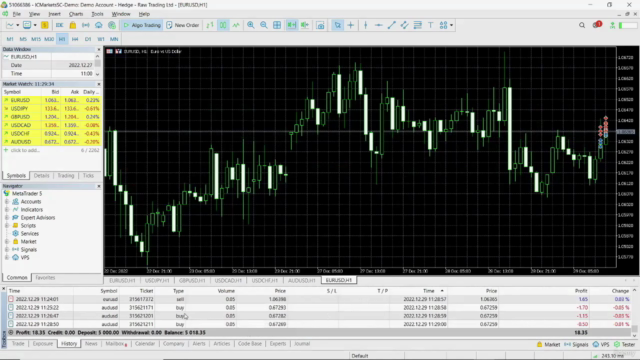
Task: Select the text label tool
Action: [x=431, y=25]
